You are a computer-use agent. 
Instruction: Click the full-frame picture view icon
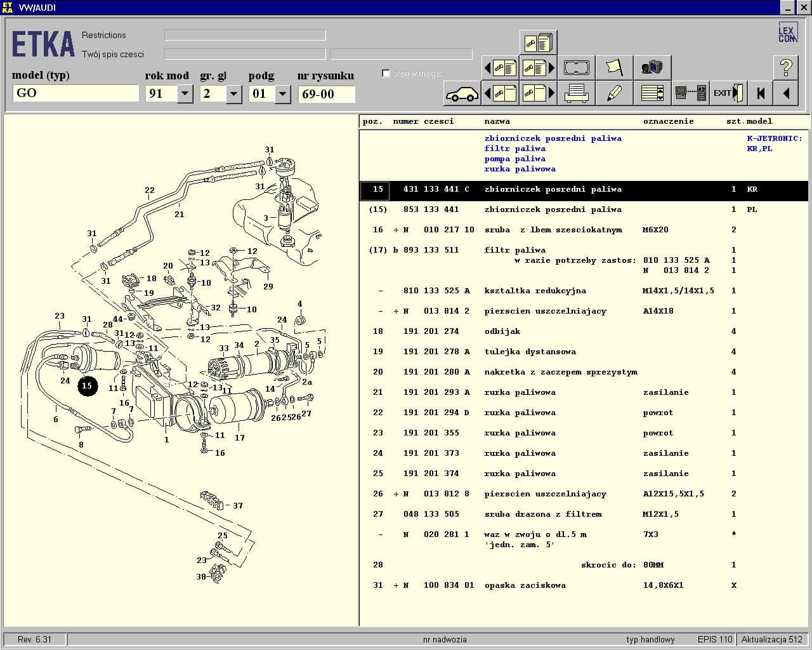click(x=576, y=67)
